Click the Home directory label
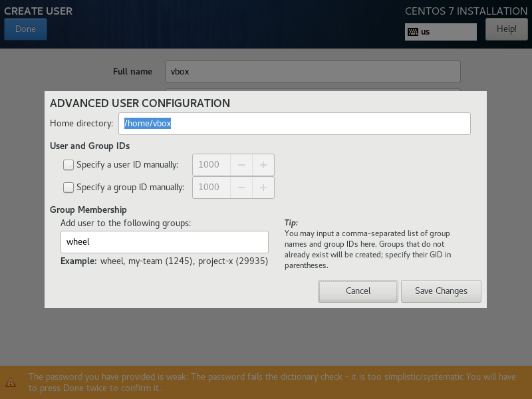Image resolution: width=532 pixels, height=399 pixels. [x=81, y=124]
